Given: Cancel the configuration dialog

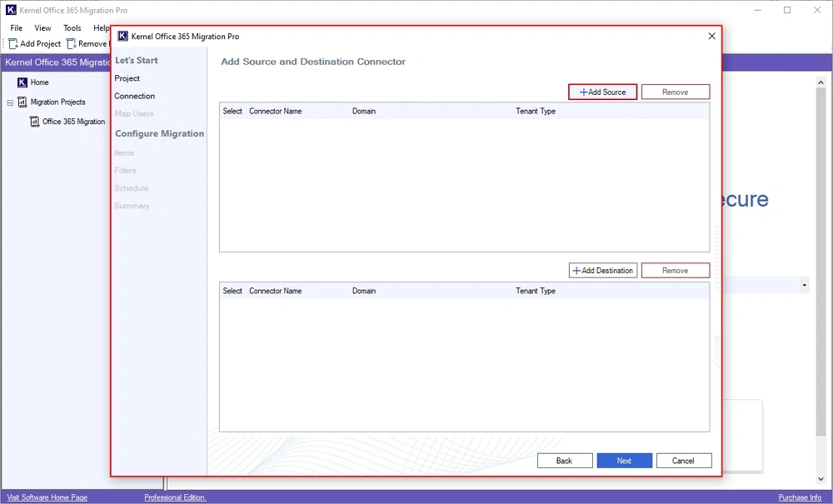Looking at the screenshot, I should (x=684, y=460).
